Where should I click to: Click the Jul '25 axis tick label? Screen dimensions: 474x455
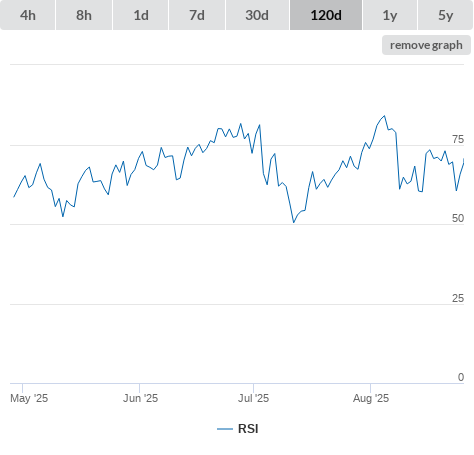(x=253, y=398)
